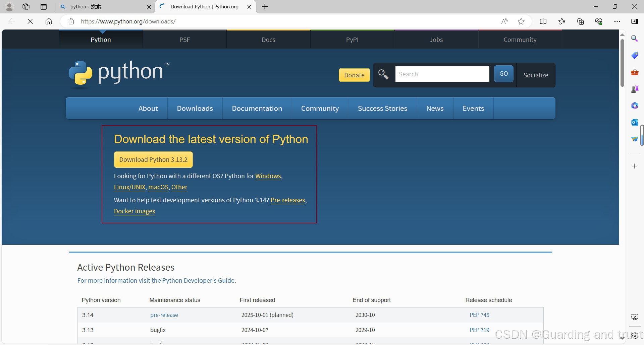This screenshot has height=345, width=644.
Task: Open the News menu
Action: pyautogui.click(x=435, y=109)
